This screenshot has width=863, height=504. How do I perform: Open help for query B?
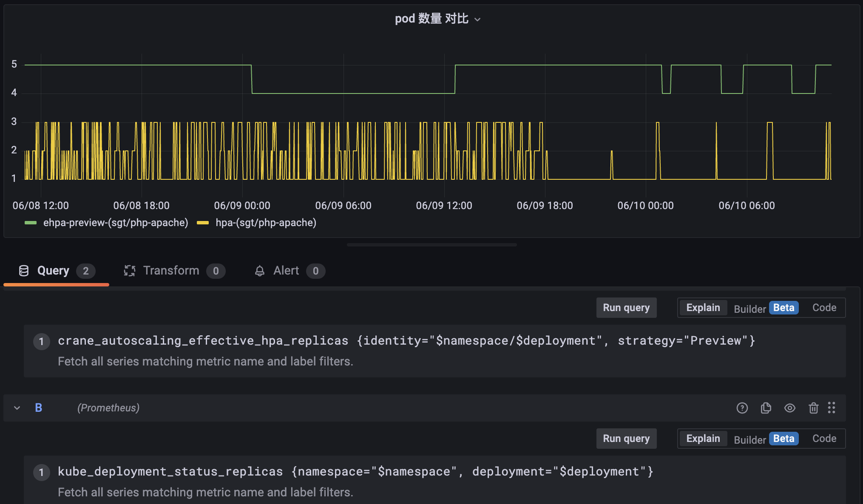(742, 408)
